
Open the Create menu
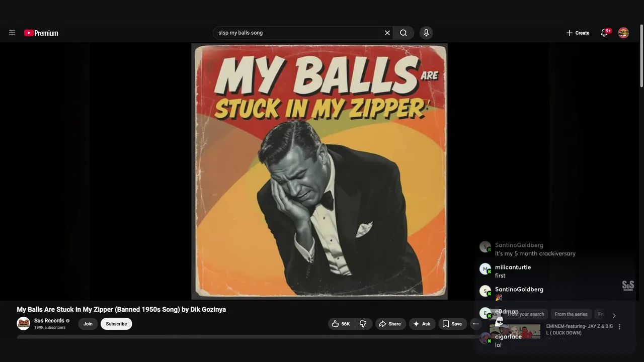tap(578, 33)
